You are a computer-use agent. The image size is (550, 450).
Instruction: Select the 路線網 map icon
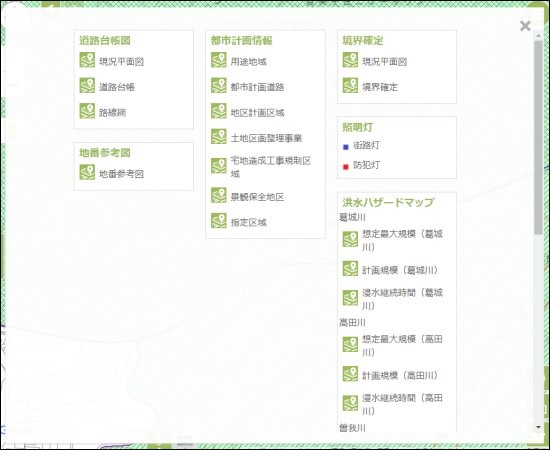pos(87,111)
